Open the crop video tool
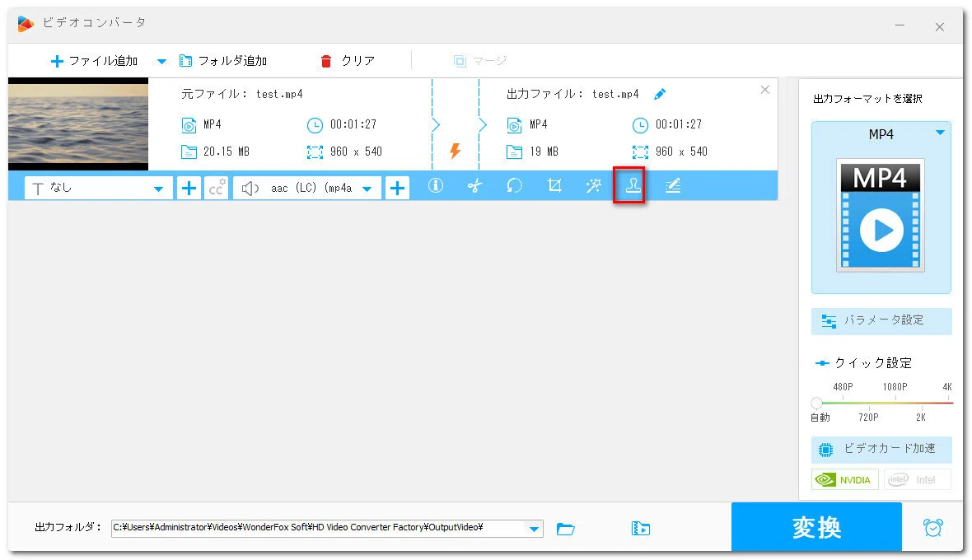Viewport: 972px width, 560px height. coord(554,186)
